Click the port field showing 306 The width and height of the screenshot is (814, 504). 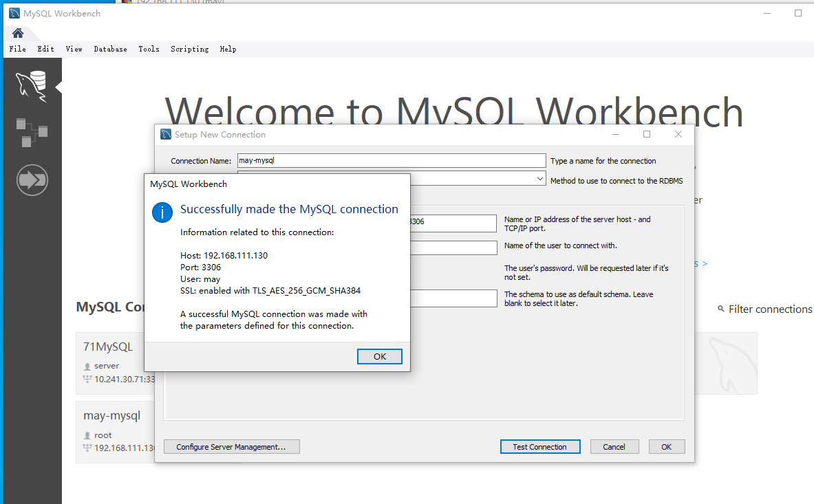pyautogui.click(x=453, y=222)
